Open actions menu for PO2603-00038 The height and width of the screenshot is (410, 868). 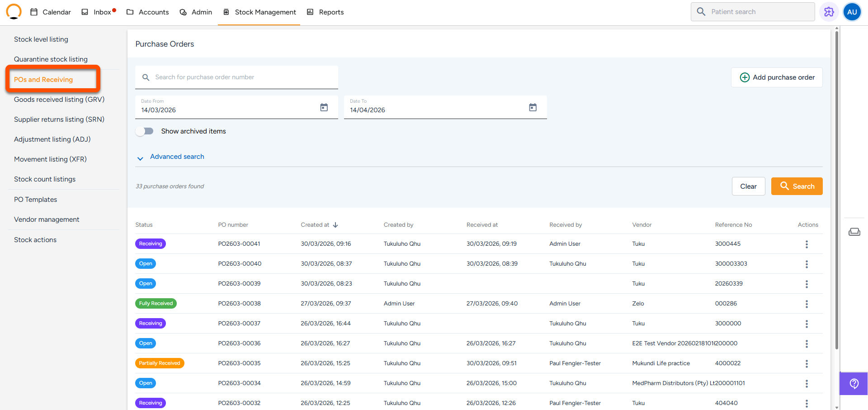pyautogui.click(x=806, y=304)
